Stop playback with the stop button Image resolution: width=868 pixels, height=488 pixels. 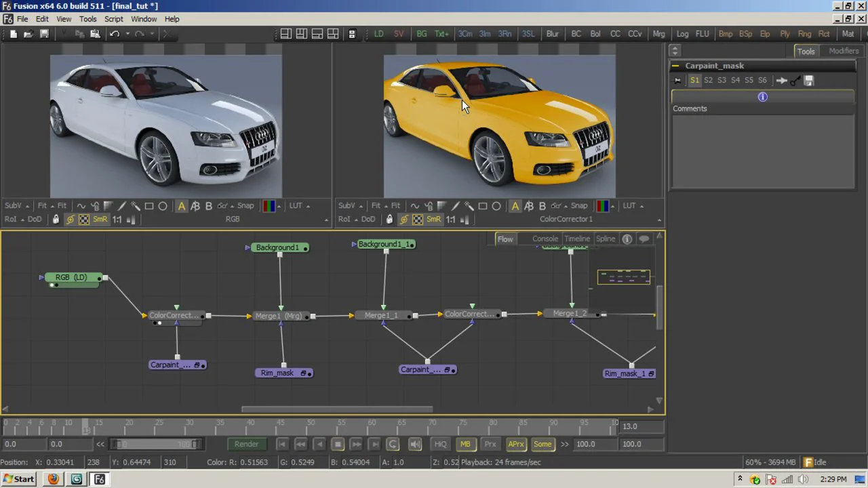click(338, 444)
